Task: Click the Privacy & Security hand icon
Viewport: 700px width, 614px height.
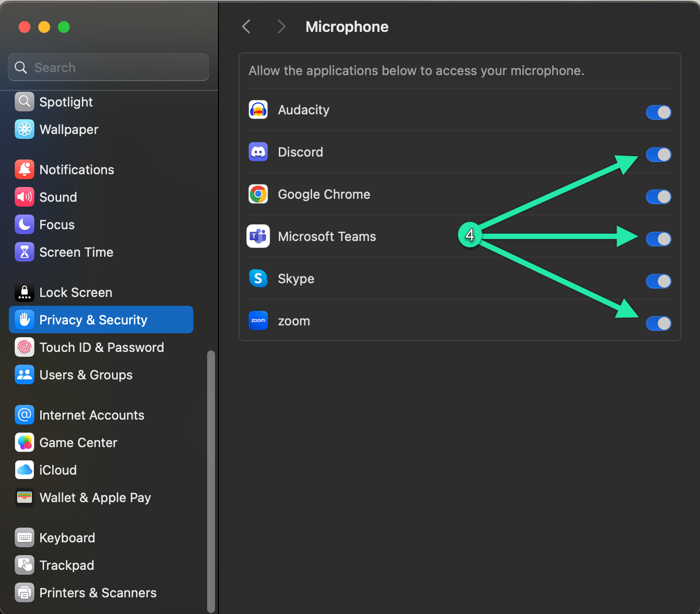Action: pyautogui.click(x=25, y=320)
